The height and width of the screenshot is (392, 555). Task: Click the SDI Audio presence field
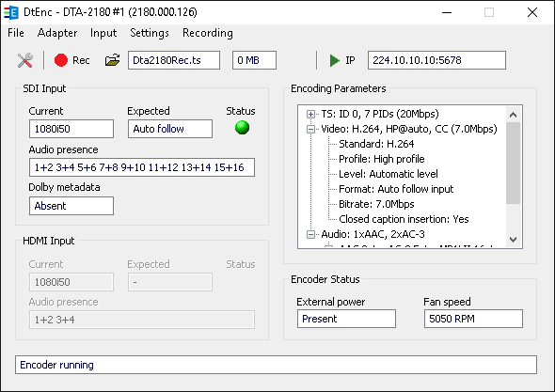142,167
